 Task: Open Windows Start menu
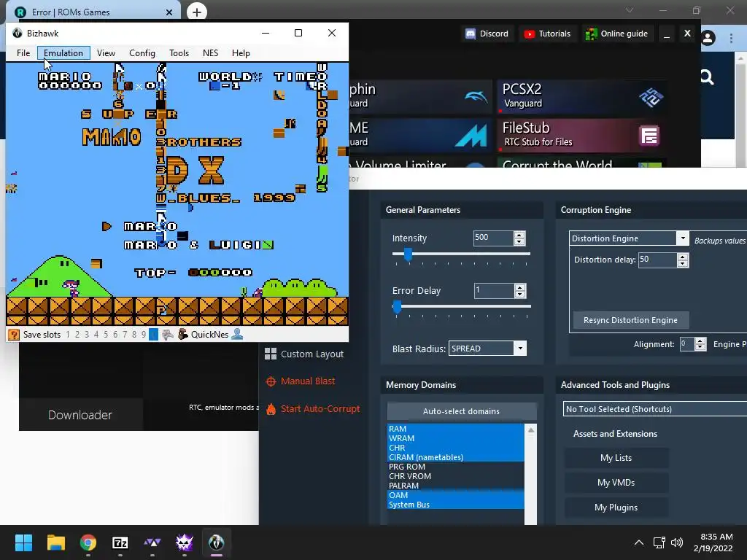click(x=23, y=542)
